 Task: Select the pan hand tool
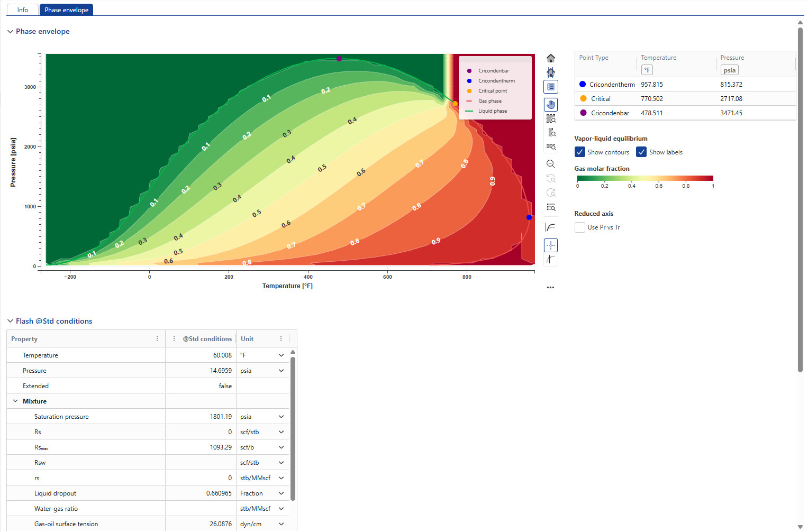pyautogui.click(x=551, y=105)
